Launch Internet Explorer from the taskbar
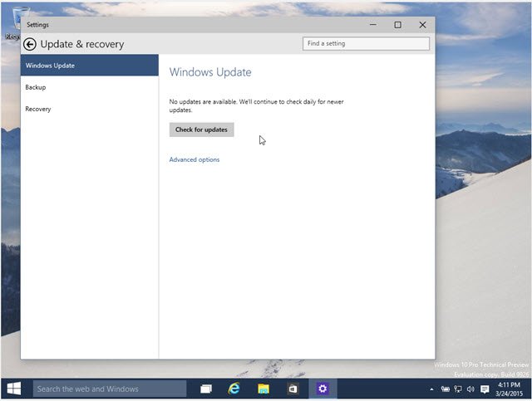This screenshot has height=401, width=532. click(x=235, y=389)
